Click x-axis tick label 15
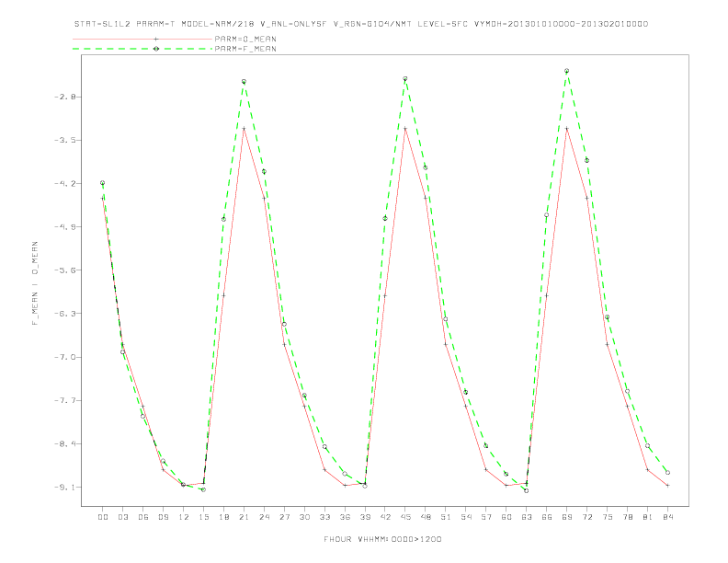The width and height of the screenshot is (728, 563). [x=203, y=517]
